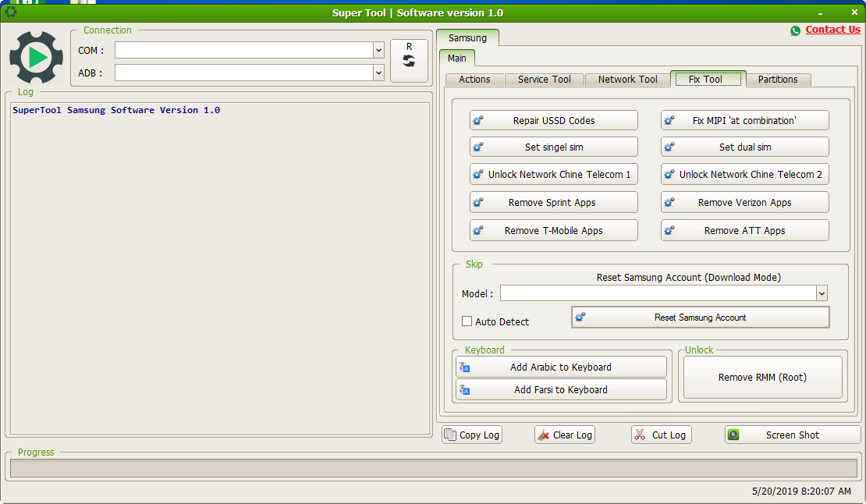Click the Progress bar at the bottom
The width and height of the screenshot is (866, 504).
[434, 468]
